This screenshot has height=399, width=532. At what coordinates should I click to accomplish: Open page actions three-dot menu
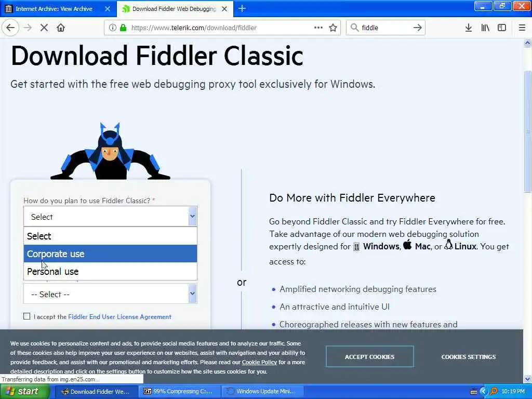tap(318, 28)
